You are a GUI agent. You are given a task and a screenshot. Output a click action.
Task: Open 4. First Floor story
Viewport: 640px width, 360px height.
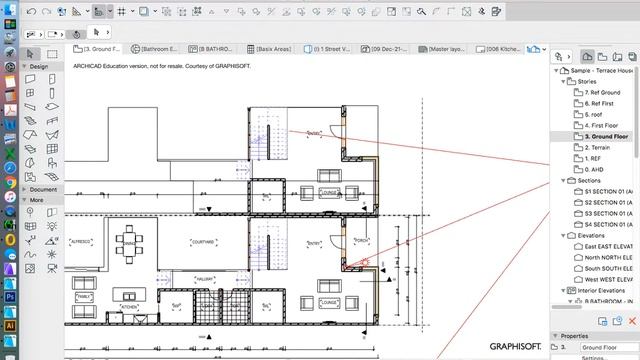point(596,125)
